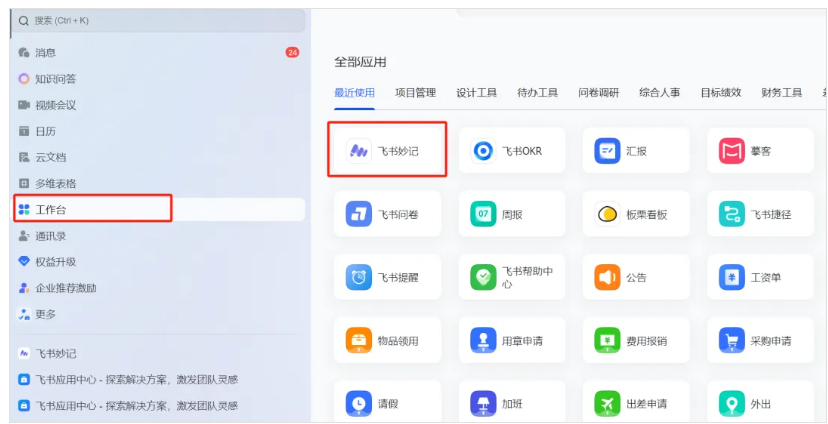Open the 飞书问卷 app icon
828x424 pixels.
[x=358, y=214]
